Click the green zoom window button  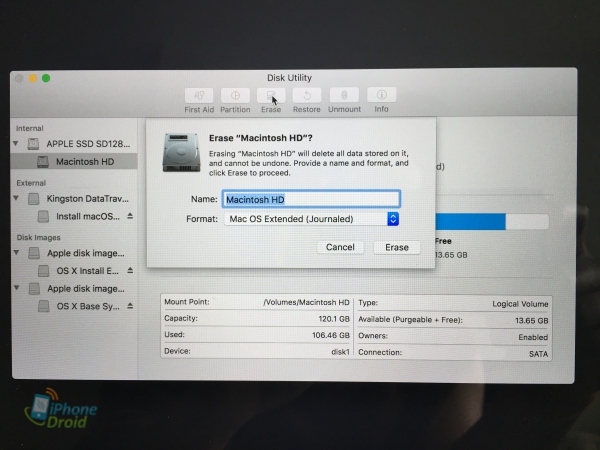(x=46, y=78)
